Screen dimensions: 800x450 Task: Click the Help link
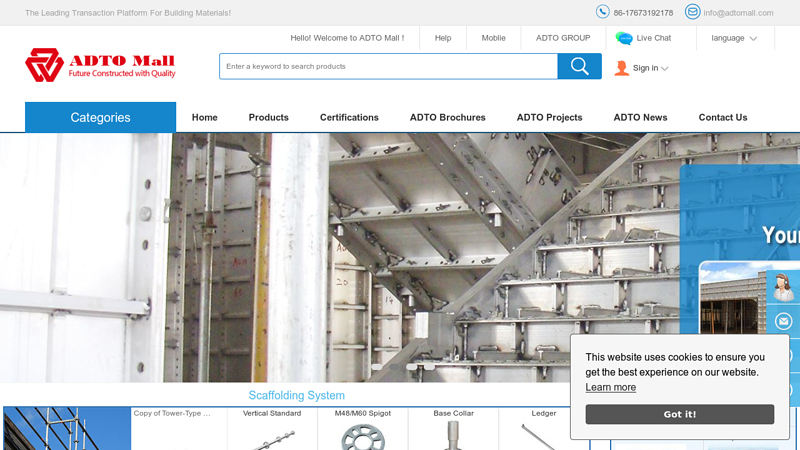pyautogui.click(x=443, y=38)
